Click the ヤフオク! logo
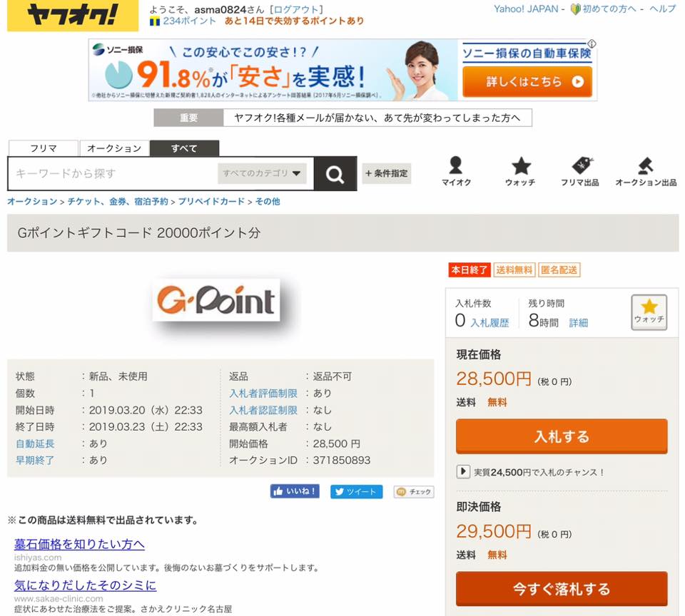The image size is (685, 616). coord(73,15)
